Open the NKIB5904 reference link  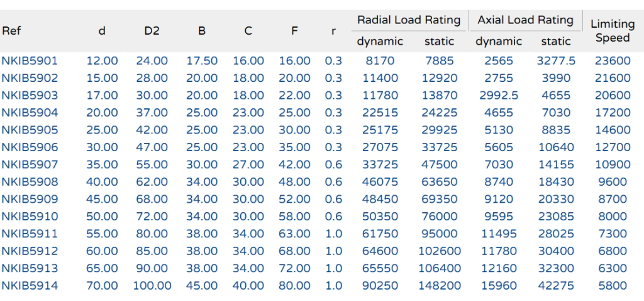30,113
